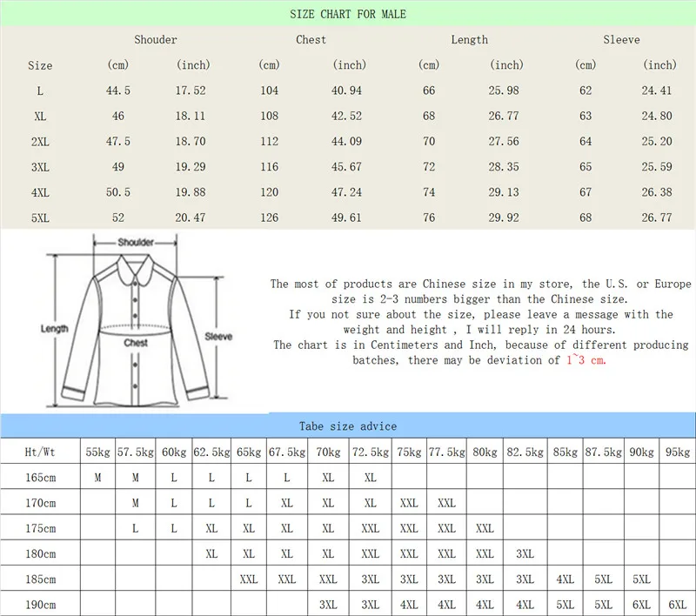This screenshot has height=616, width=696.
Task: Click the "Size" column label
Action: click(x=40, y=65)
